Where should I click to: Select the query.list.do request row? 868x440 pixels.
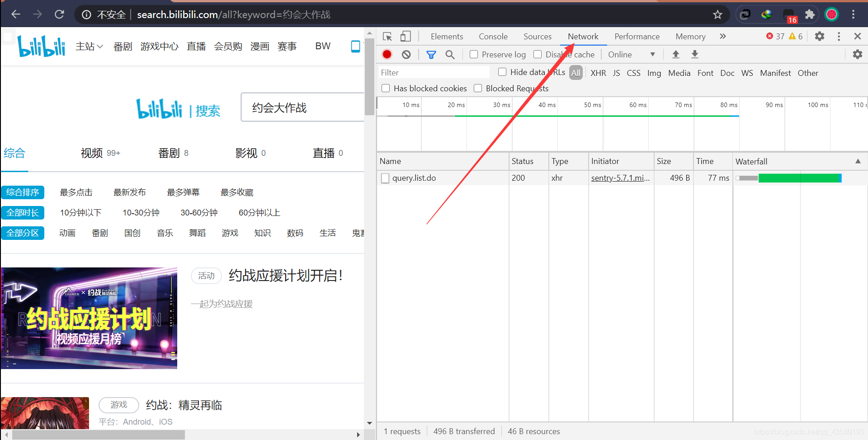(622, 178)
